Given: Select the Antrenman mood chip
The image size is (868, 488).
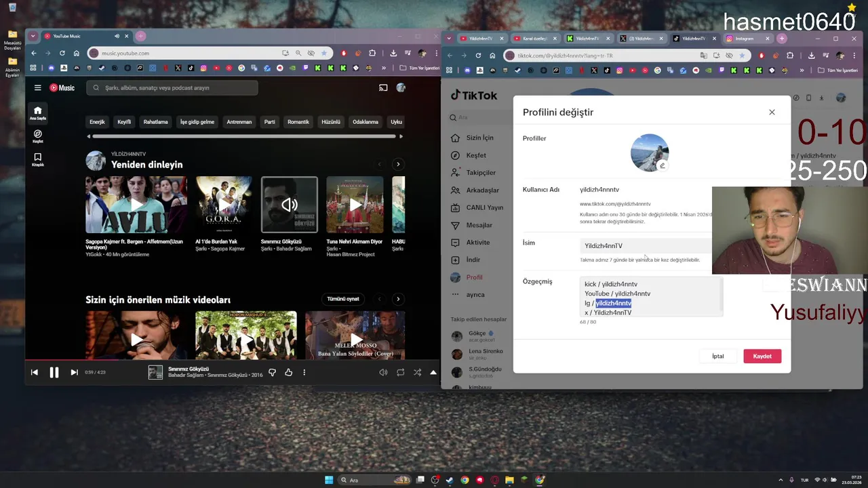Looking at the screenshot, I should [x=239, y=122].
